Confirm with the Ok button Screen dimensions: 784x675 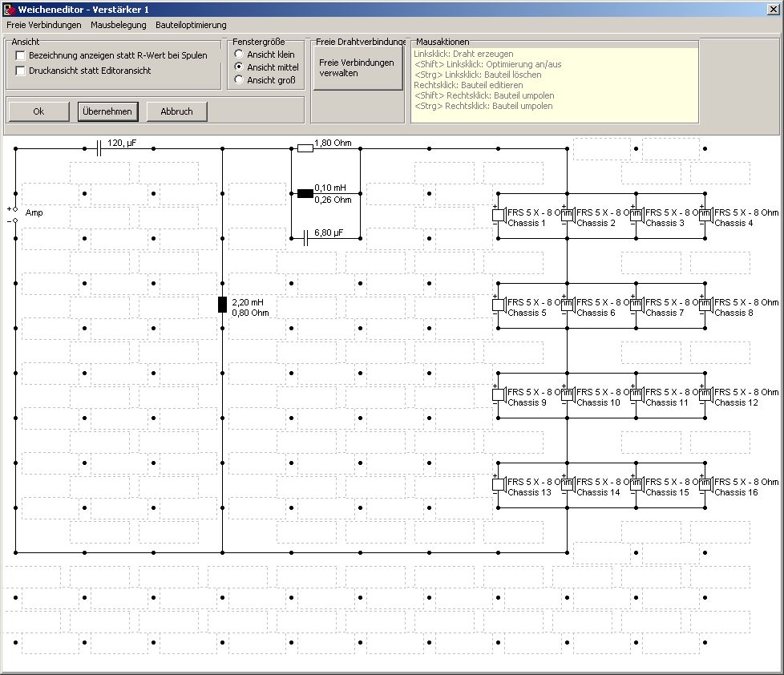(x=38, y=111)
